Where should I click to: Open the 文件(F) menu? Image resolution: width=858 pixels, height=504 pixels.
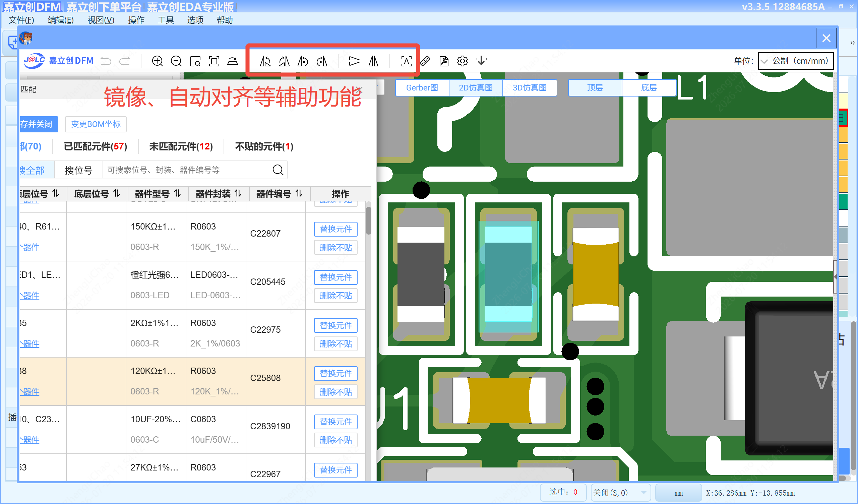tap(21, 20)
